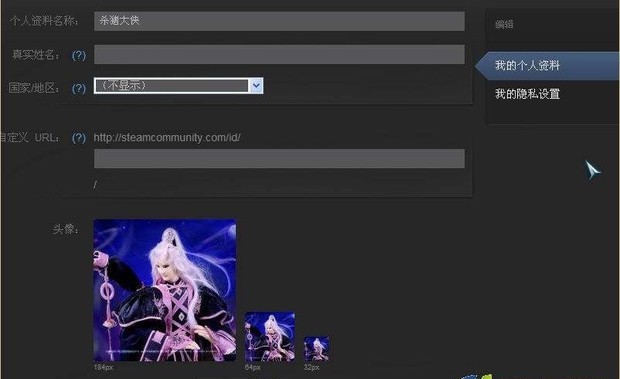Open the help tooltip for 国家/地区
The width and height of the screenshot is (620, 379).
(x=79, y=88)
